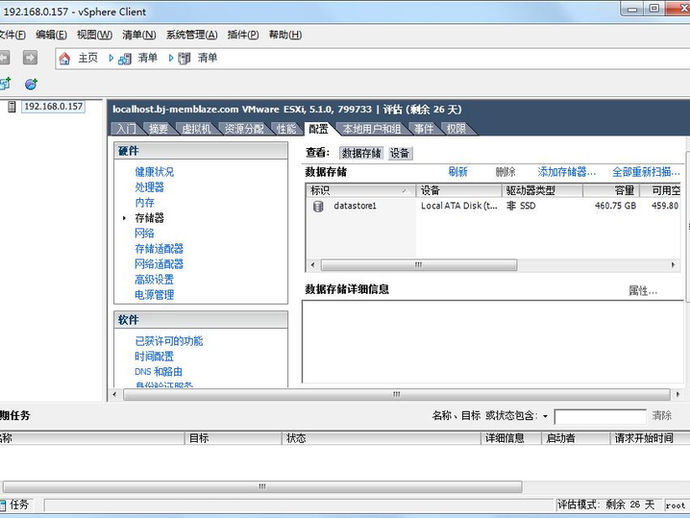Image resolution: width=690 pixels, height=518 pixels.
Task: Sort tasks by 启动者 column header
Action: pos(576,438)
